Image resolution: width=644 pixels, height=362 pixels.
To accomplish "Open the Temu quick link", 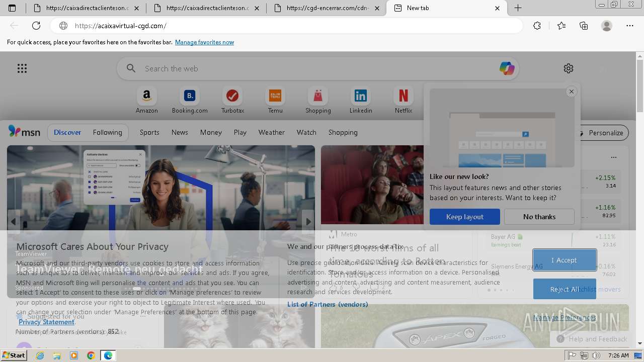I will point(275,100).
